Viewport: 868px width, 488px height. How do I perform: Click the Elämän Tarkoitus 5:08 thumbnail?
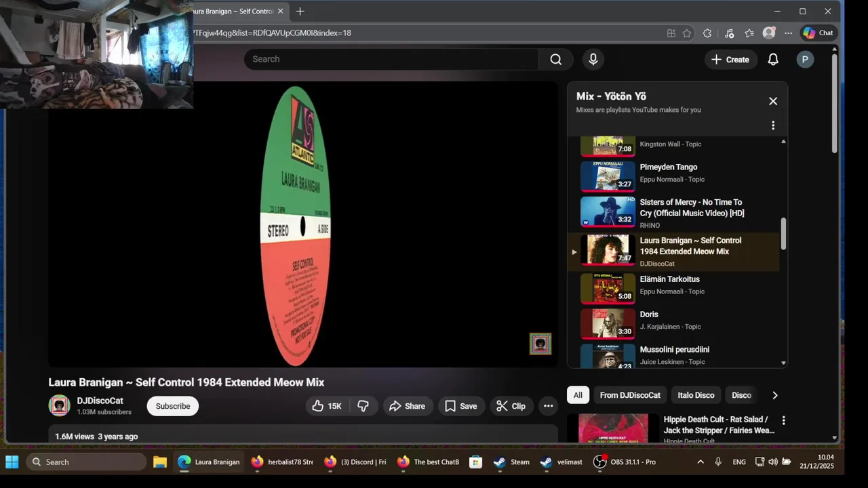(608, 288)
